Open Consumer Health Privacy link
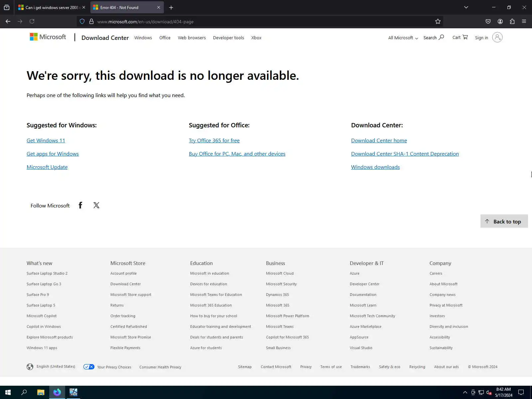 (x=160, y=367)
